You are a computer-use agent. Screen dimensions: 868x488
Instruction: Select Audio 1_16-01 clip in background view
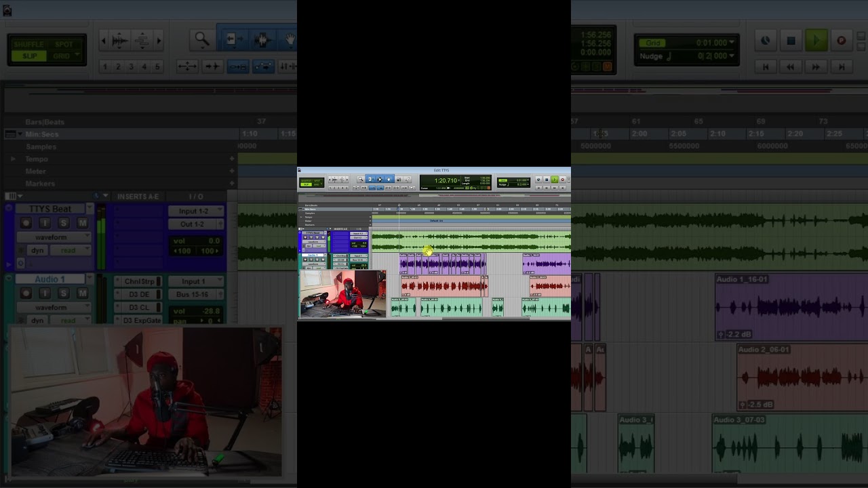(x=791, y=307)
